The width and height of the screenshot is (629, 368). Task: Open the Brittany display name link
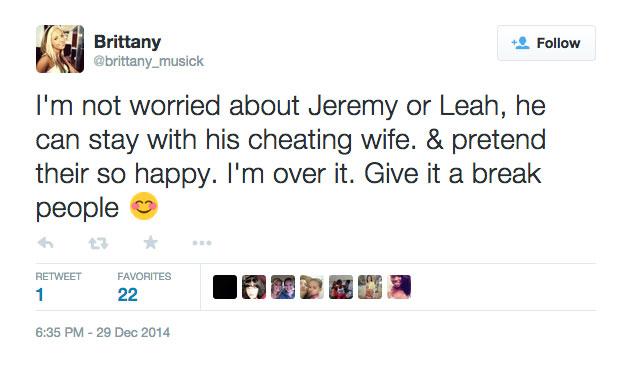pos(127,42)
